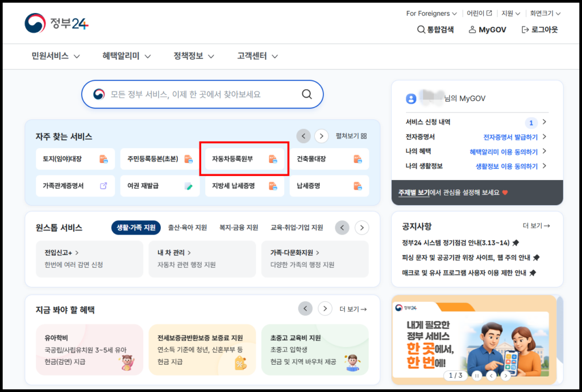582x392 pixels.
Task: Open the external-link icon next to 가족관계증명서
Action: click(101, 185)
